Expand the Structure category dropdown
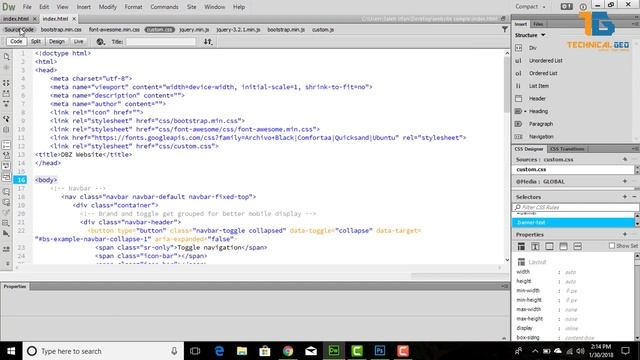This screenshot has height=360, width=640. pos(543,35)
